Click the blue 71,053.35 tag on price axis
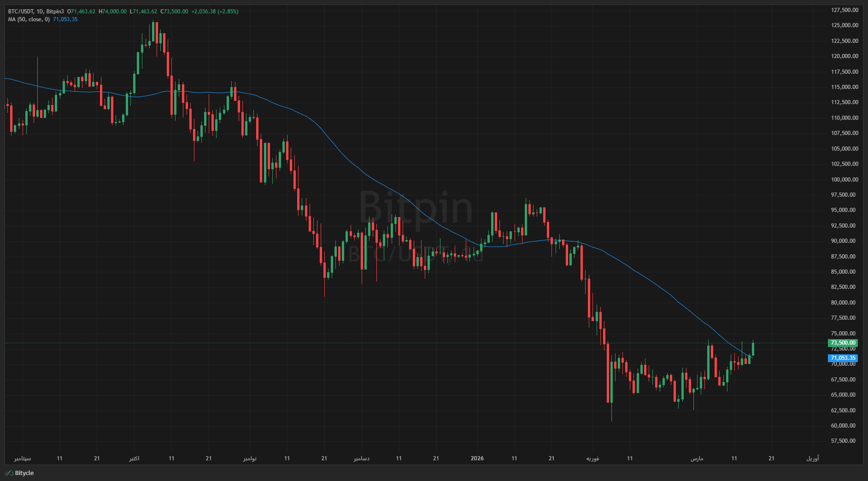This screenshot has height=481, width=868. pos(843,358)
